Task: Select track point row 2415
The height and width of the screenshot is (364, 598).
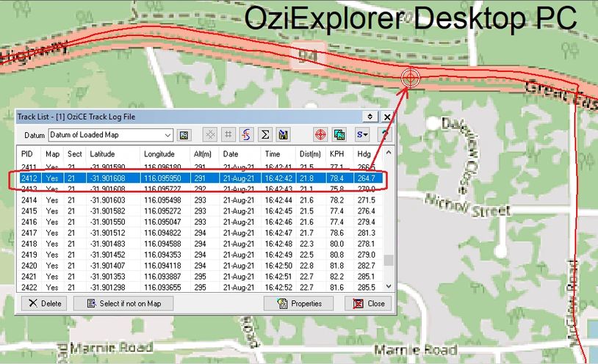Action: [201, 211]
